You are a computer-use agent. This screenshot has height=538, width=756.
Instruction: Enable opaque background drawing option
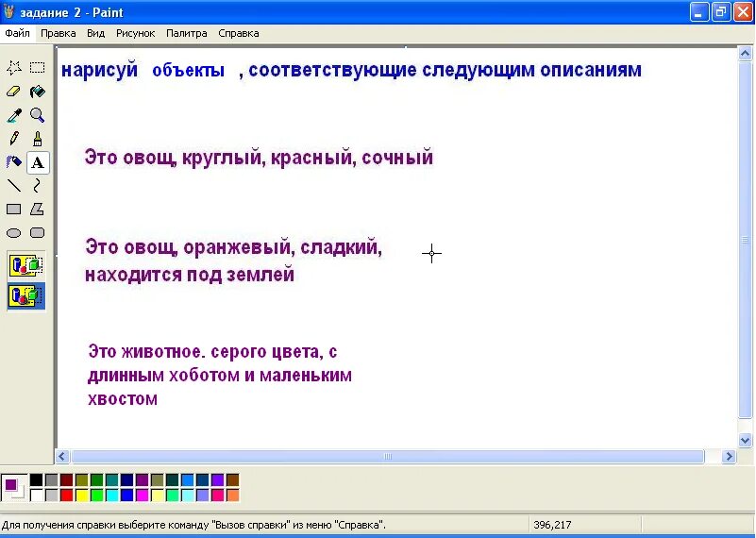click(26, 266)
